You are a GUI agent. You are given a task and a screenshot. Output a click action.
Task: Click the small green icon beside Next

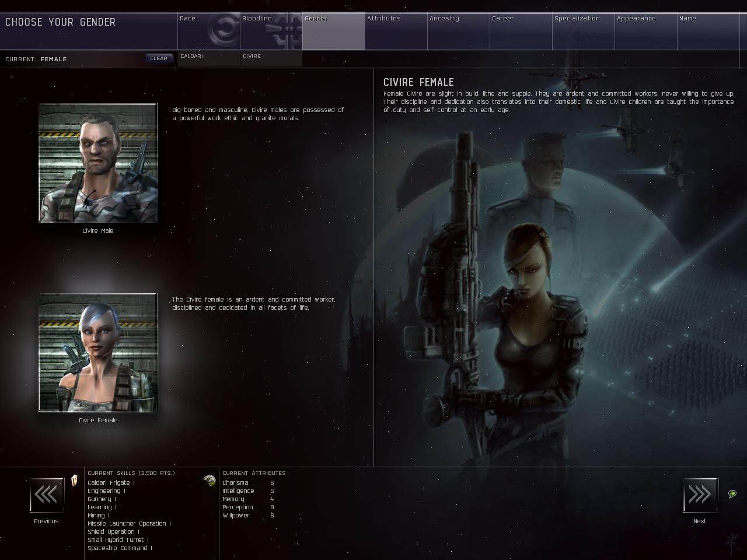pos(732,494)
